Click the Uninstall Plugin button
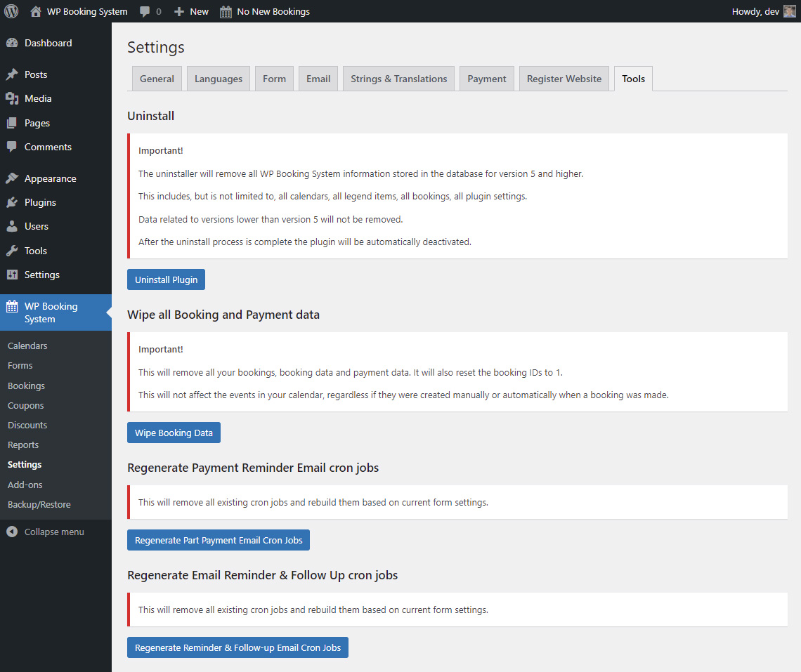This screenshot has width=801, height=672. coord(166,279)
